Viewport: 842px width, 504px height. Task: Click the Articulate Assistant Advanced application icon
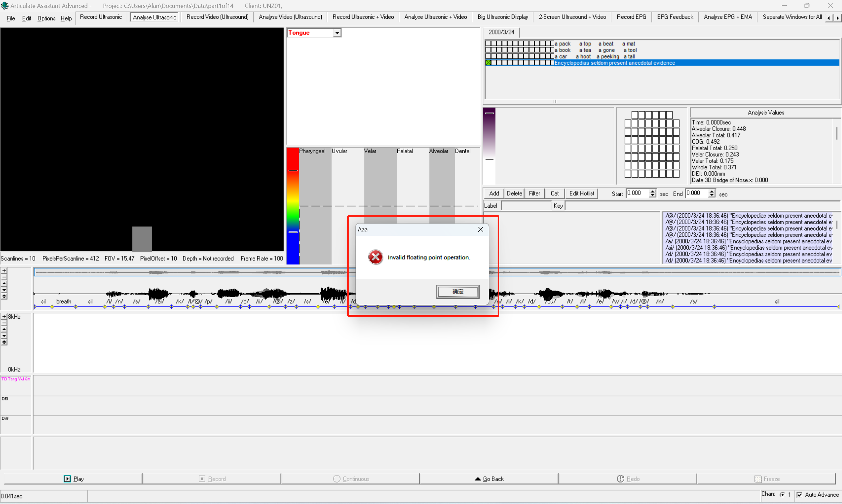click(5, 6)
